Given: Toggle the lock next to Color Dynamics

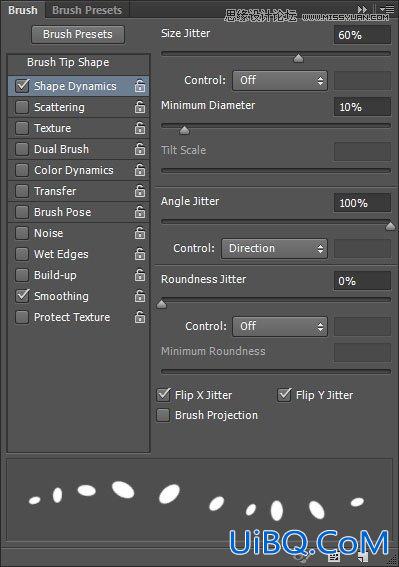Looking at the screenshot, I should pos(140,170).
